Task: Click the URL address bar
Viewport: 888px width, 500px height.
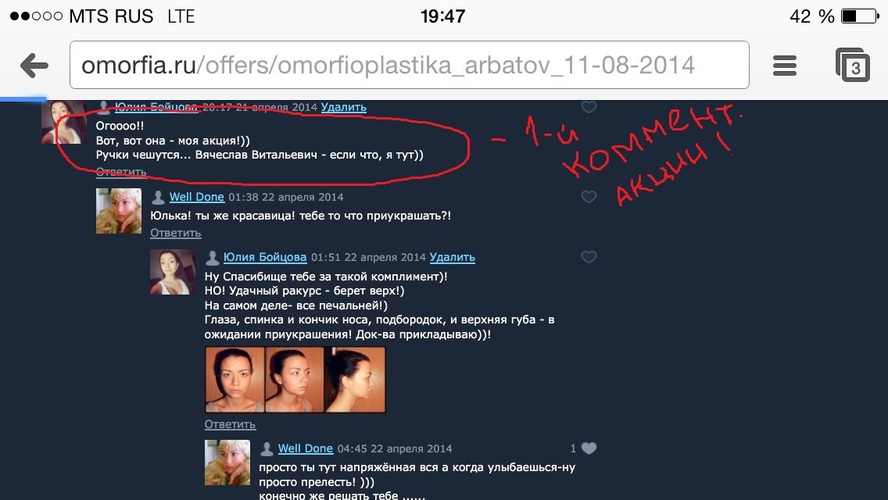Action: pos(409,65)
